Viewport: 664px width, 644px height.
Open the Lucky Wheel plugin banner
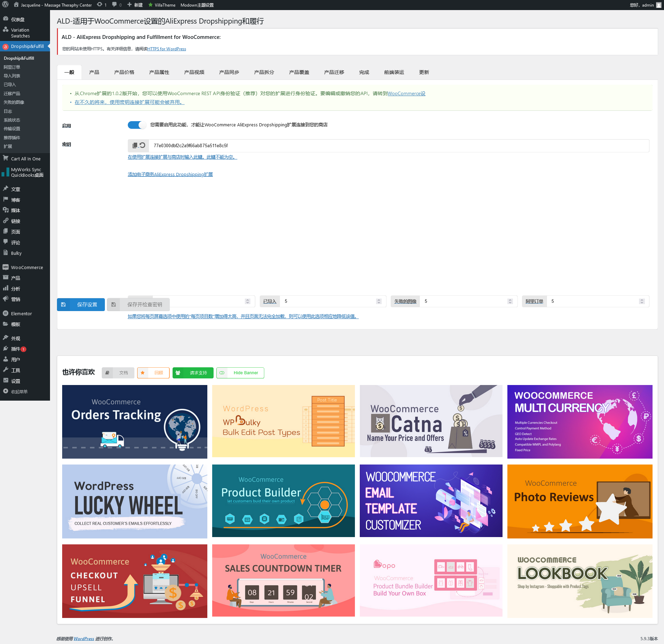[x=135, y=501]
